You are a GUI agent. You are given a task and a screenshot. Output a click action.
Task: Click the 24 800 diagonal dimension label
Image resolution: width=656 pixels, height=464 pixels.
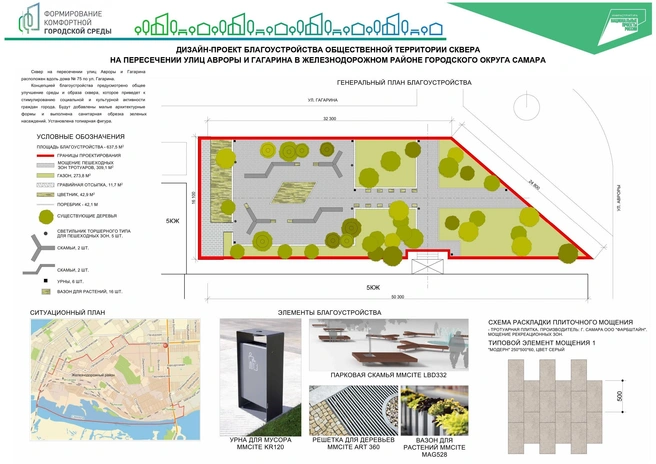(x=534, y=185)
